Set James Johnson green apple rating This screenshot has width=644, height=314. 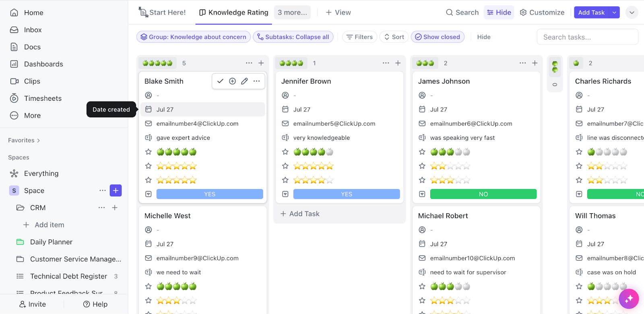[x=450, y=152]
